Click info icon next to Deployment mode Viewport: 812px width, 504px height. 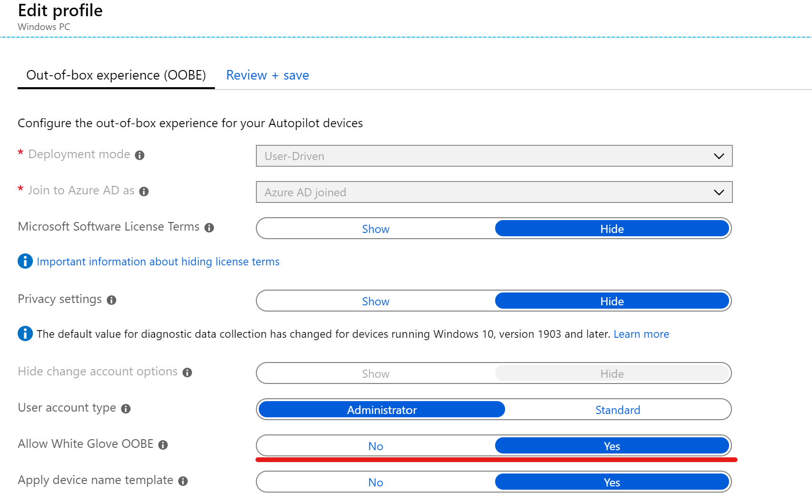140,155
